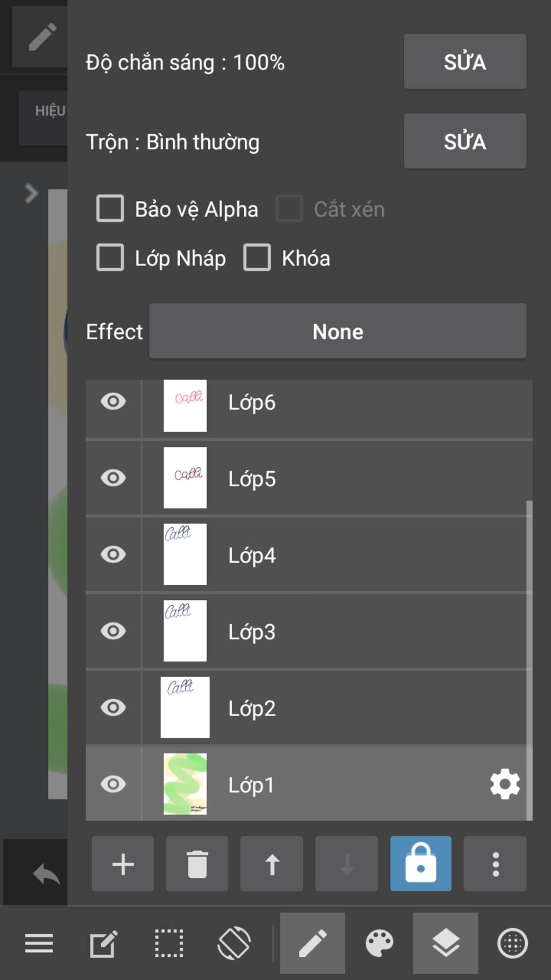This screenshot has height=980, width=551.
Task: Open the three-dot layer options menu
Action: tap(495, 864)
